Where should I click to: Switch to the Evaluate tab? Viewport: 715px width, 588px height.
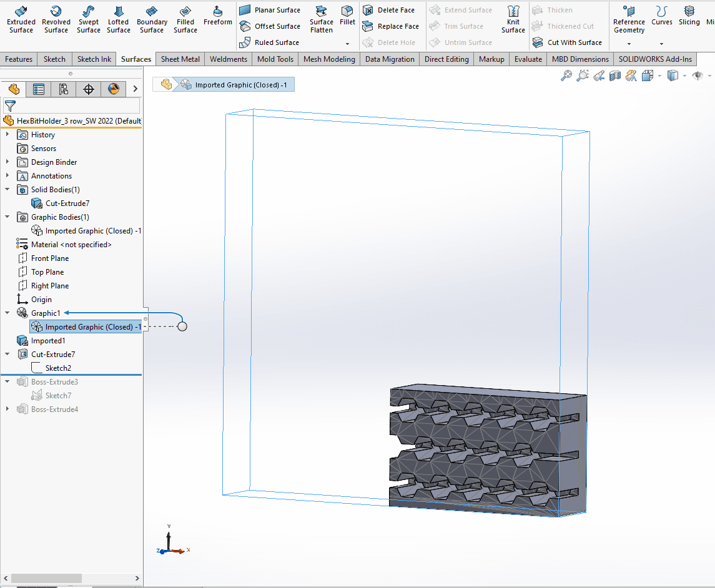tap(528, 59)
